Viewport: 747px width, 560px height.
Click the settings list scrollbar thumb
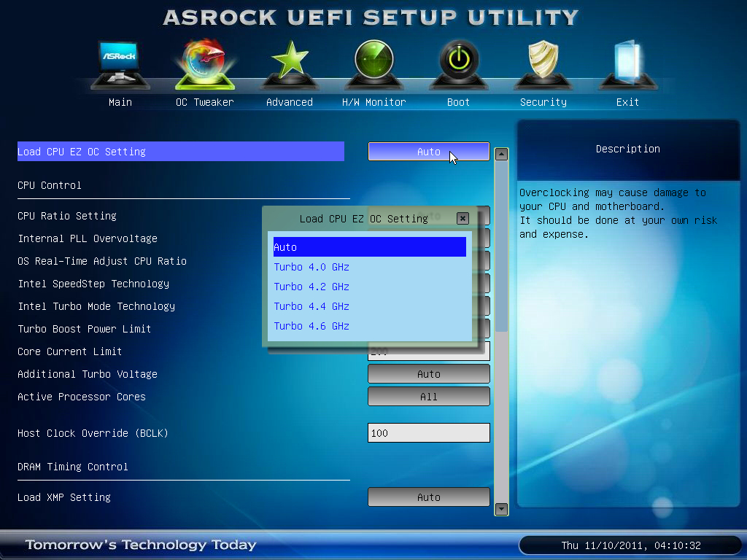(501, 246)
